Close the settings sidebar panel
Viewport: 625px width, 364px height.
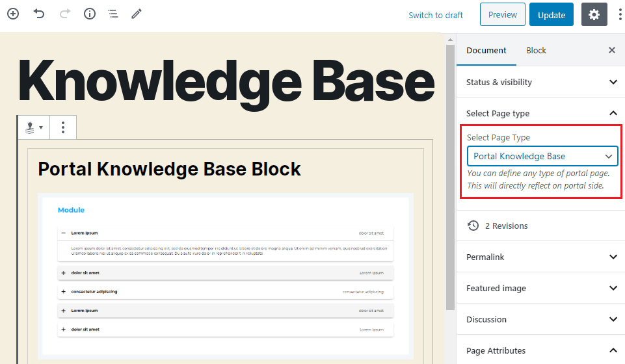[611, 50]
